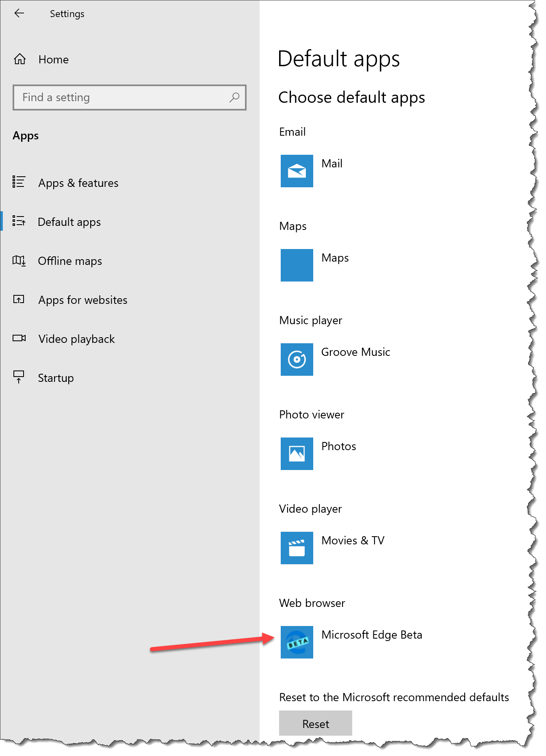The image size is (546, 756).
Task: Select Default apps in the sidebar
Action: [x=69, y=222]
